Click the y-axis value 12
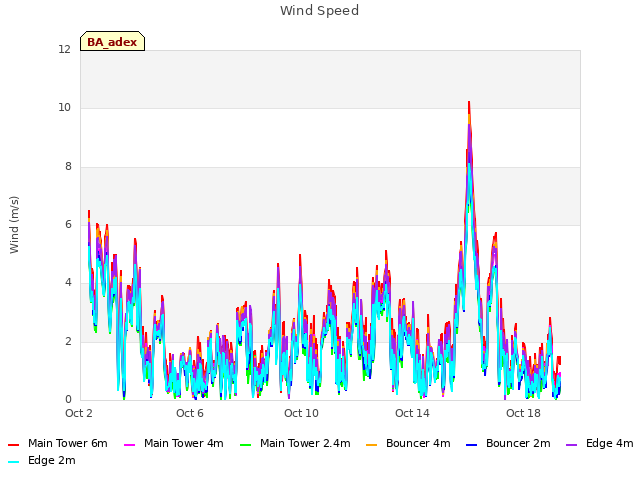This screenshot has width=640, height=480. [64, 49]
